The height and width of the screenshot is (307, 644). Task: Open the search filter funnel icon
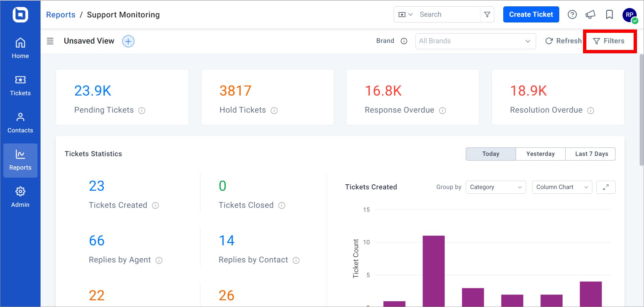point(487,14)
